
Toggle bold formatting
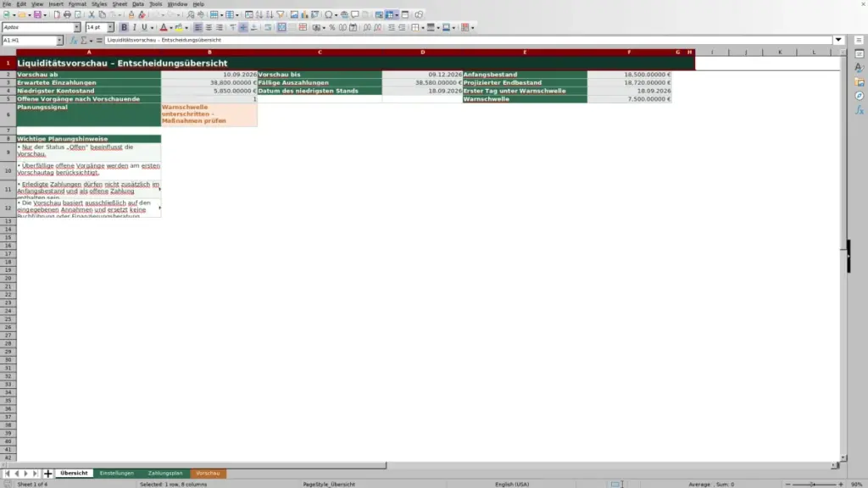point(124,28)
